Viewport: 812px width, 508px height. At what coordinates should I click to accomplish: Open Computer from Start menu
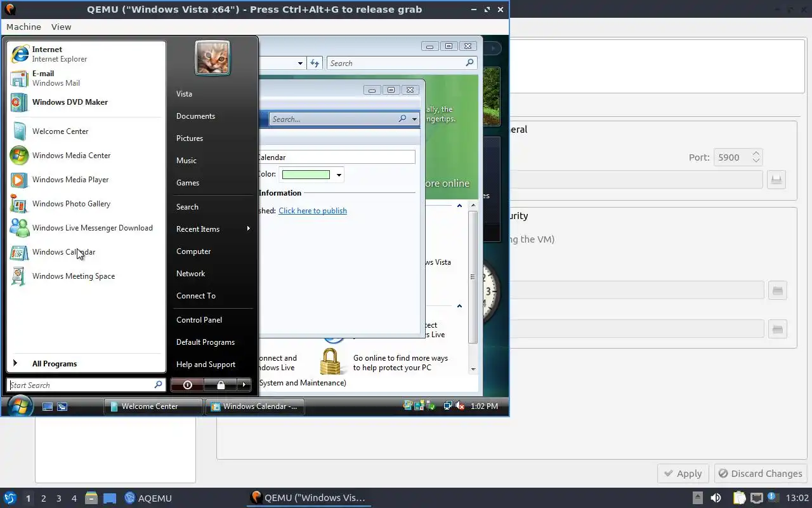point(193,251)
